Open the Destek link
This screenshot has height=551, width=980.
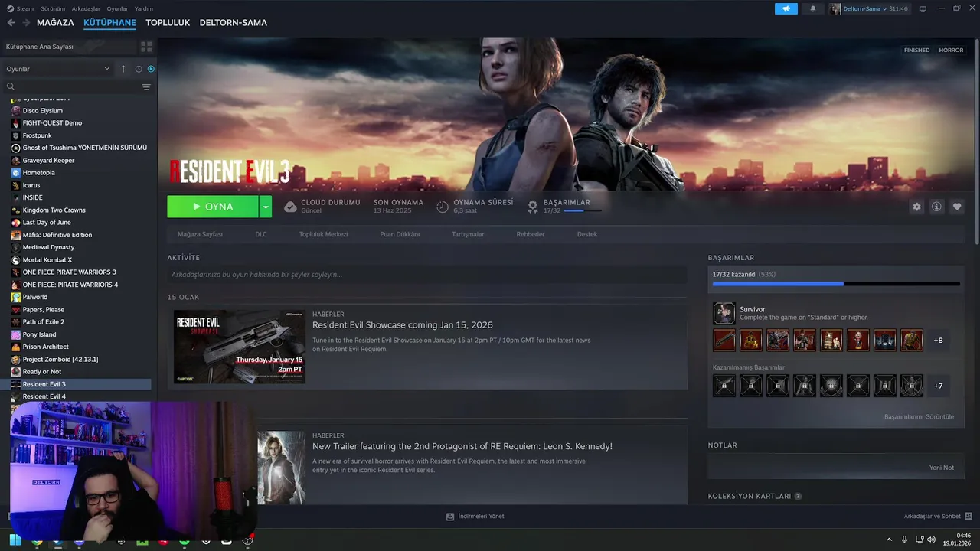(587, 234)
